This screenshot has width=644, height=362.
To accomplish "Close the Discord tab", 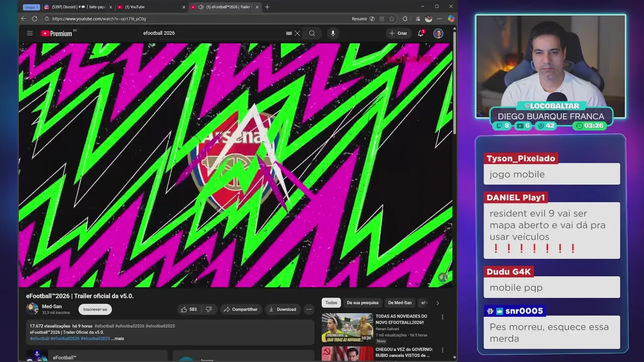I will click(111, 7).
